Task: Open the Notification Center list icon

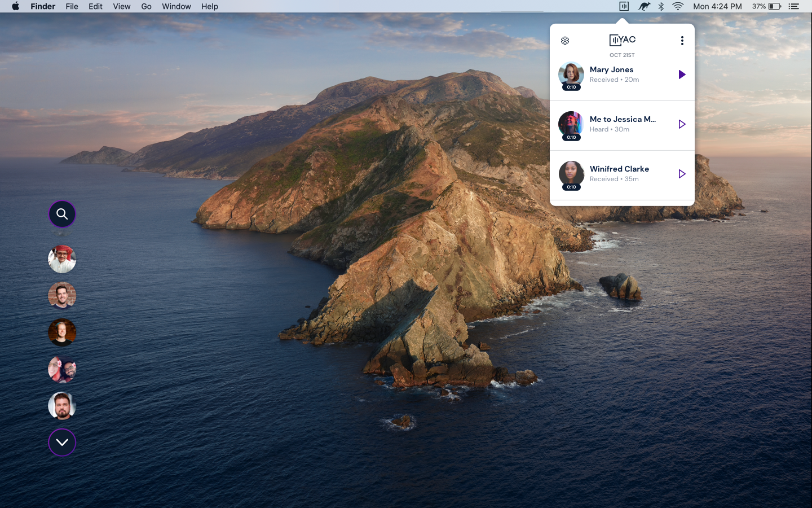Action: pos(794,6)
